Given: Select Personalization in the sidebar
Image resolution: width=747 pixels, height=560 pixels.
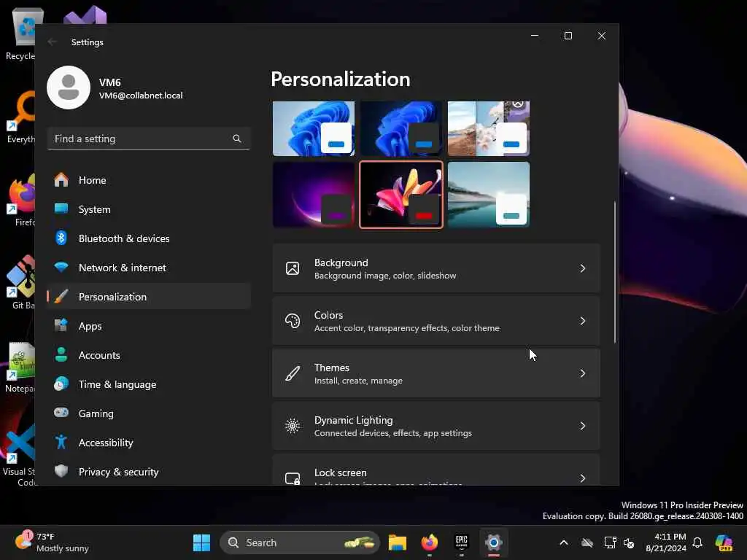Looking at the screenshot, I should [149, 296].
